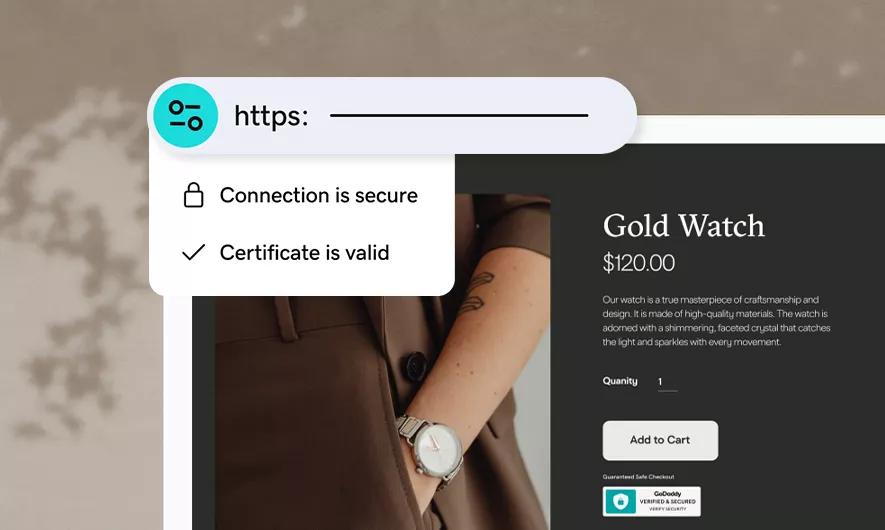The height and width of the screenshot is (530, 885).
Task: Add the Gold Watch to cart
Action: pyautogui.click(x=660, y=440)
